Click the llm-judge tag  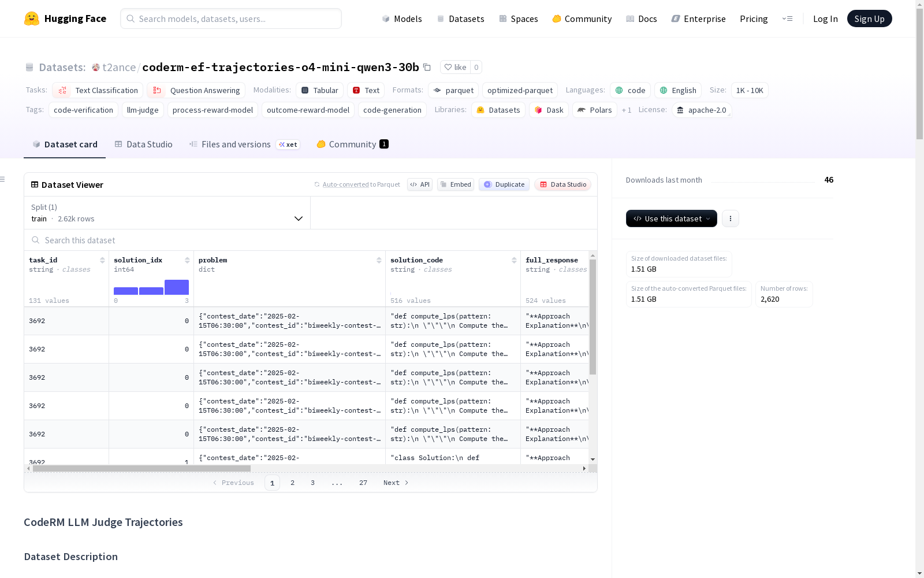(x=143, y=110)
